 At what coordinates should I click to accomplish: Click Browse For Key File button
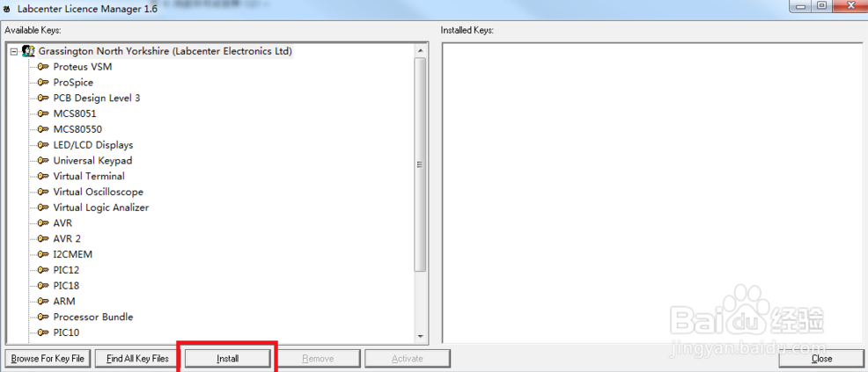[48, 358]
